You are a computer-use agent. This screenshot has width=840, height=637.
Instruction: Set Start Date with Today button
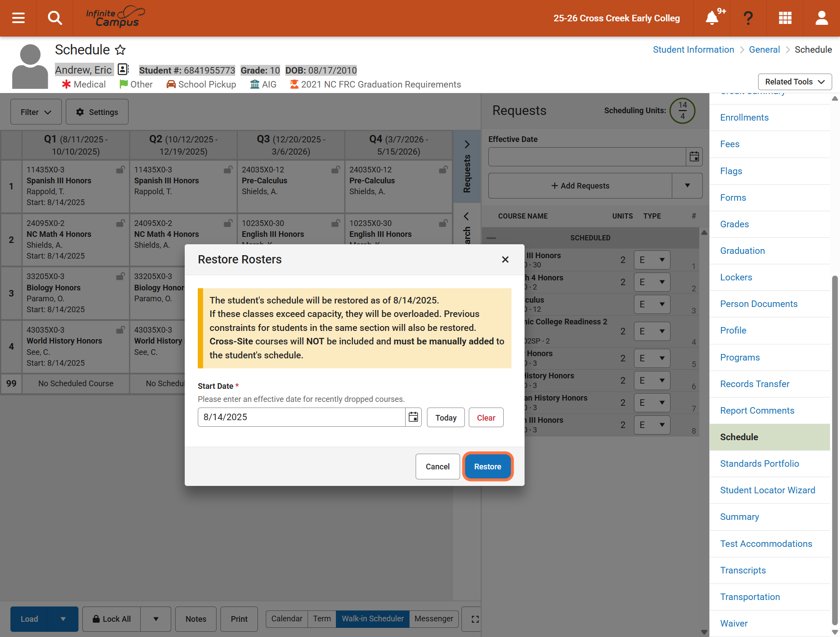point(446,418)
